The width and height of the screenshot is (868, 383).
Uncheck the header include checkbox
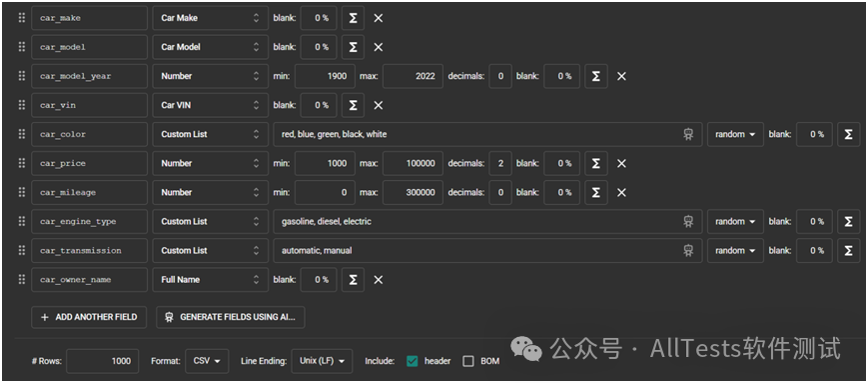(412, 361)
